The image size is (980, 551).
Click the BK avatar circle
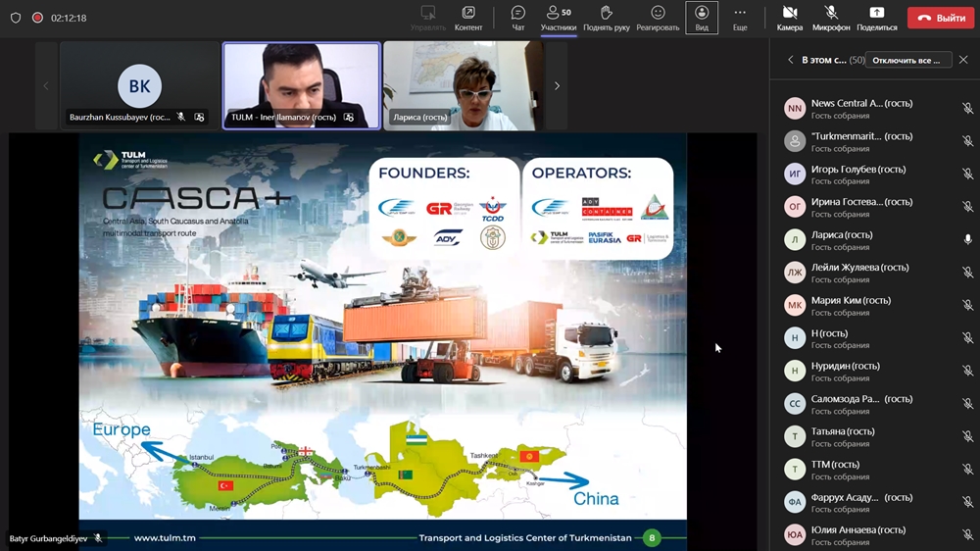tap(139, 86)
